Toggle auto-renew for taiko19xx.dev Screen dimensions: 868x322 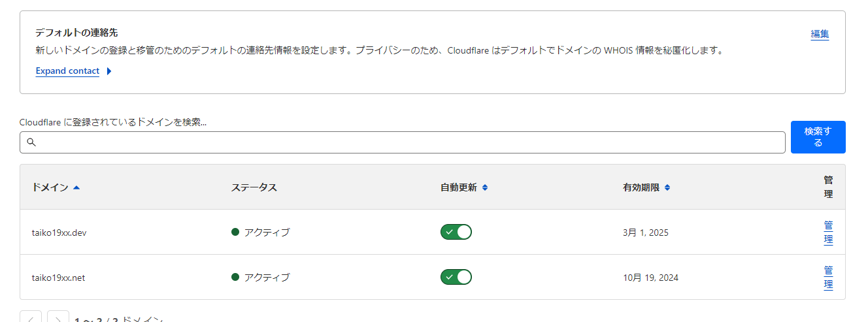coord(456,232)
